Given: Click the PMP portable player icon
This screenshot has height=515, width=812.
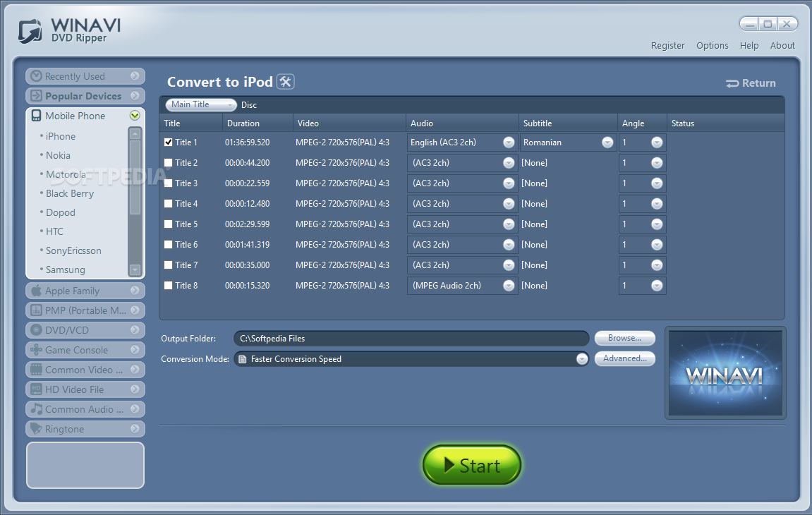Looking at the screenshot, I should pyautogui.click(x=36, y=310).
